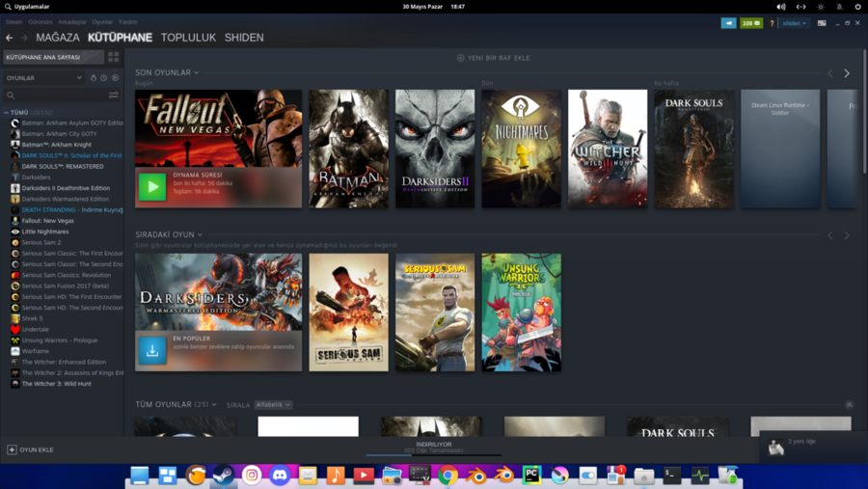Switch library to grid collections view icon

(x=114, y=57)
